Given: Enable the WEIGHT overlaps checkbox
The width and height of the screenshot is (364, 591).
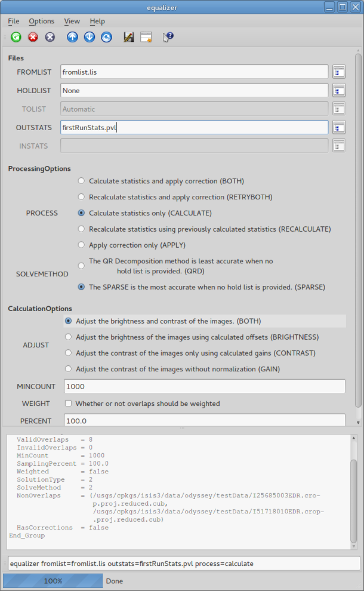Looking at the screenshot, I should [x=68, y=404].
